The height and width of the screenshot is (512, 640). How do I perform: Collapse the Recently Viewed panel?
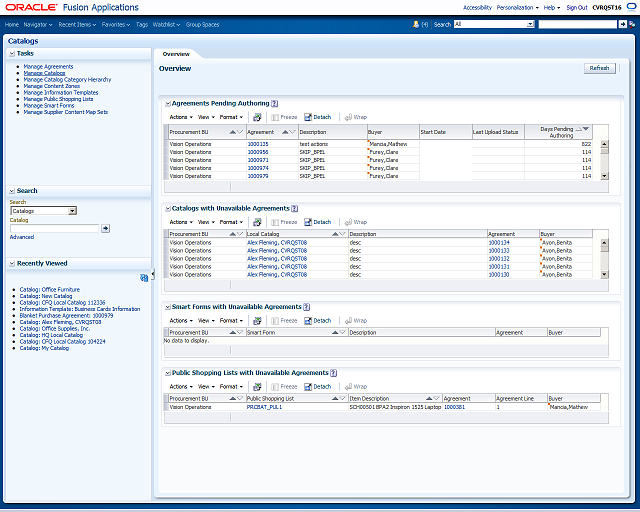point(12,264)
